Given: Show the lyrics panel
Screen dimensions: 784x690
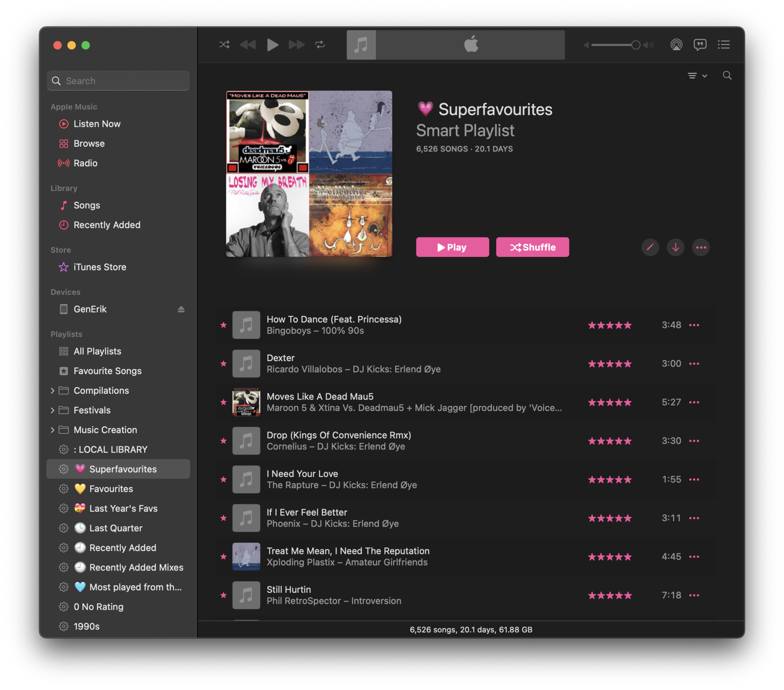Looking at the screenshot, I should (700, 45).
